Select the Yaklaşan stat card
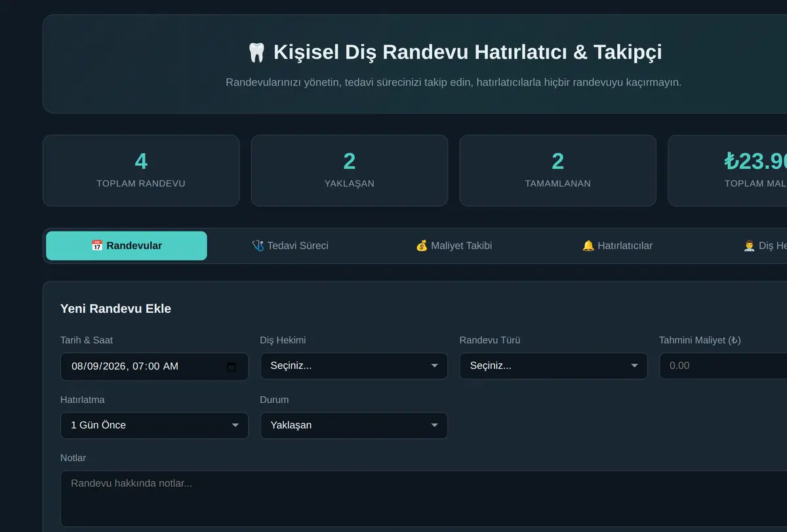The width and height of the screenshot is (787, 532). (350, 171)
